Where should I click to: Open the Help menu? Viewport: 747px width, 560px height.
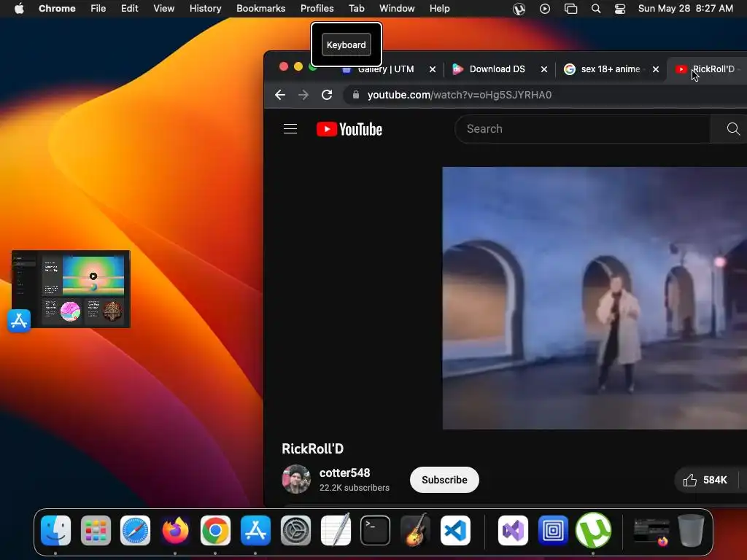point(440,9)
